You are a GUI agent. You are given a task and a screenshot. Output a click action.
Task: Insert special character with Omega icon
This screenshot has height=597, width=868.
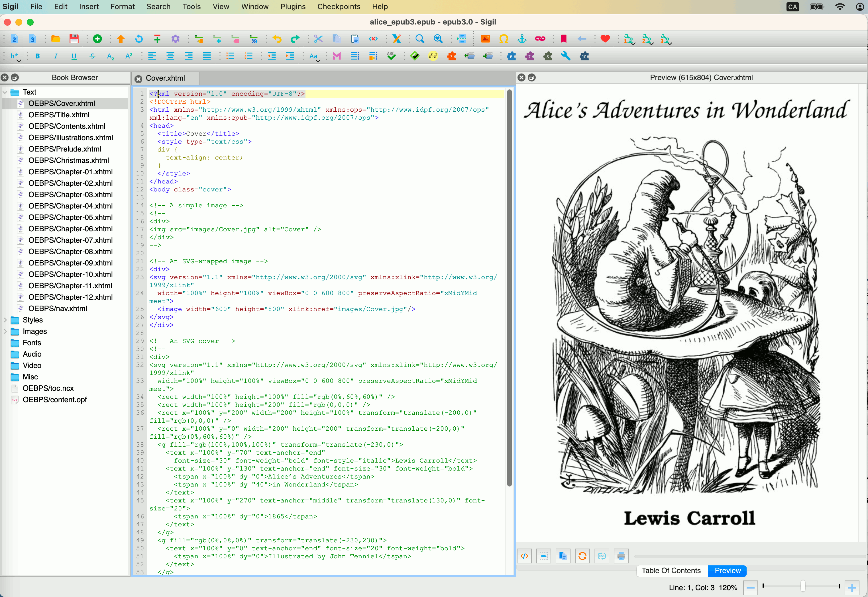(x=504, y=39)
